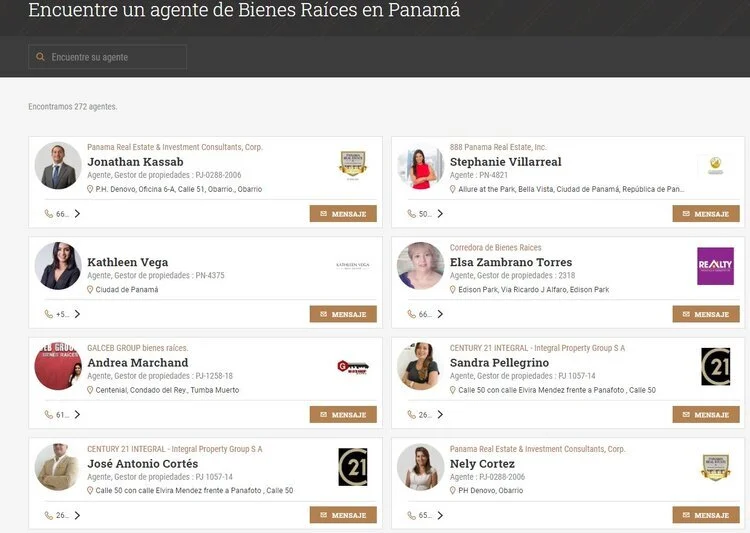Open the José Antonio Cortés name link

[x=143, y=464]
